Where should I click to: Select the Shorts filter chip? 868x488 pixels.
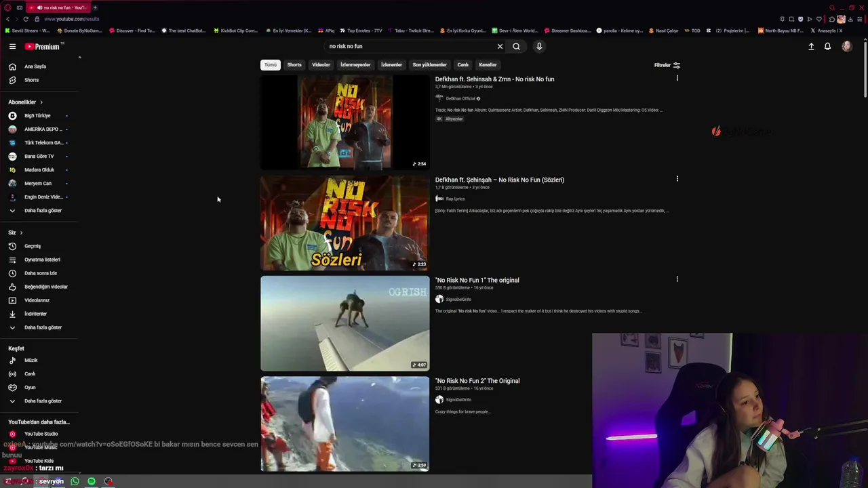point(294,64)
